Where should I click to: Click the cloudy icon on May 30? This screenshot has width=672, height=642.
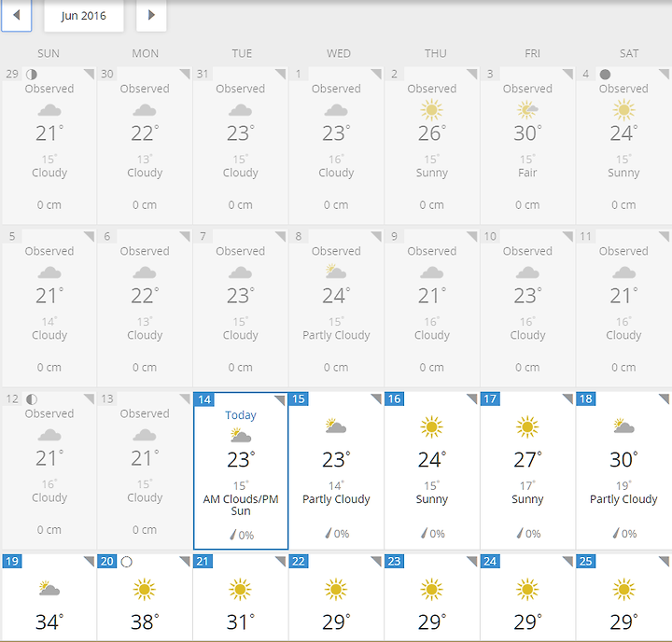click(x=145, y=110)
